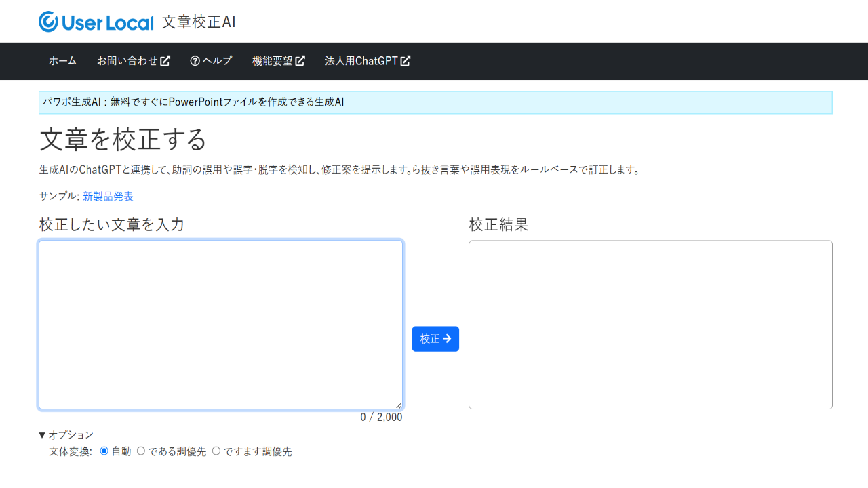Go to ホーム in the navigation bar
This screenshot has width=868, height=488.
pyautogui.click(x=62, y=61)
